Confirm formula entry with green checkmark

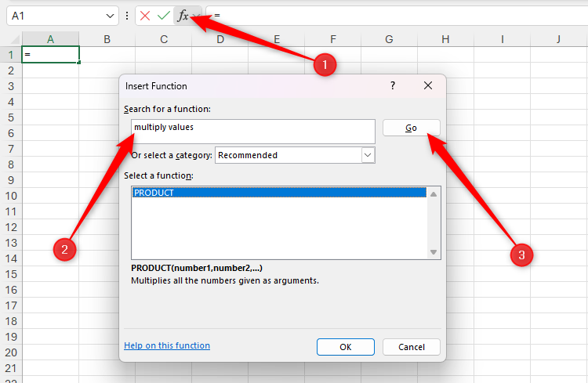click(x=164, y=16)
